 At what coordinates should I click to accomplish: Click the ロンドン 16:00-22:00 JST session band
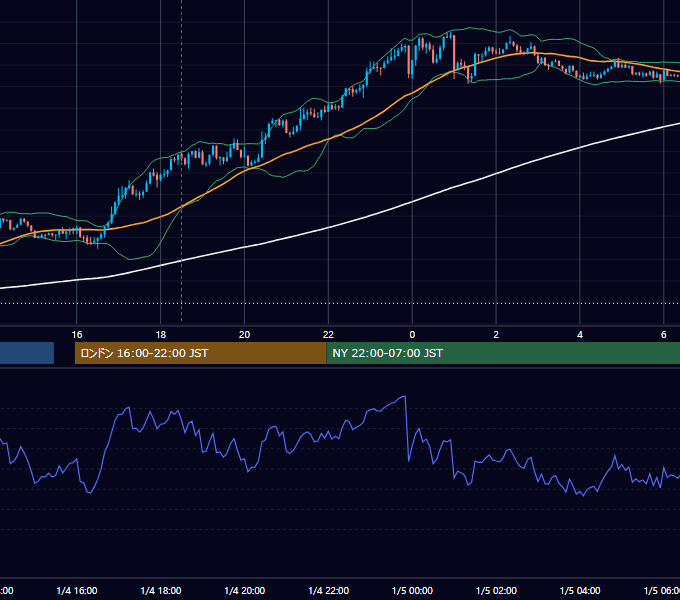point(200,353)
